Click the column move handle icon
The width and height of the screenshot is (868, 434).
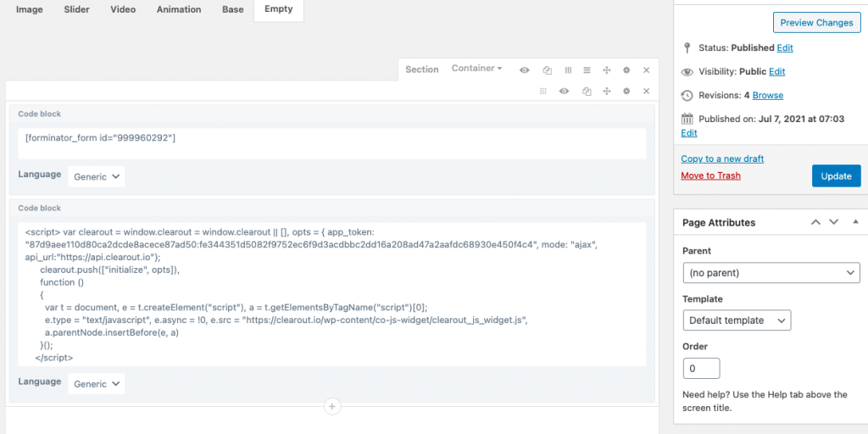point(606,92)
